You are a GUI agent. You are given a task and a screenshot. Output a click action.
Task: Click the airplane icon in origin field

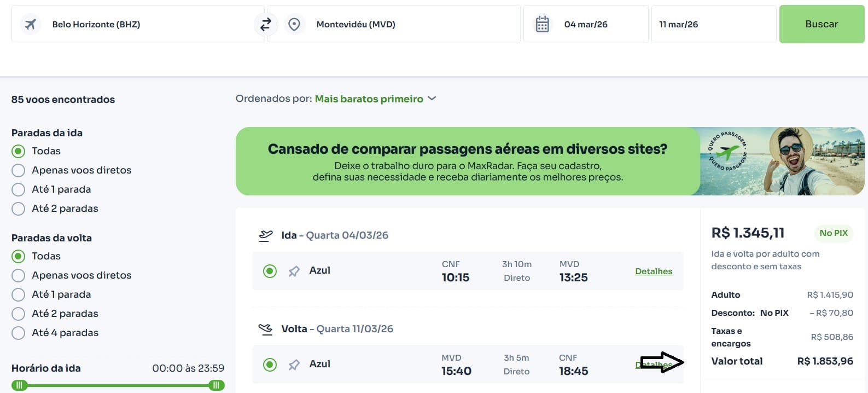31,25
